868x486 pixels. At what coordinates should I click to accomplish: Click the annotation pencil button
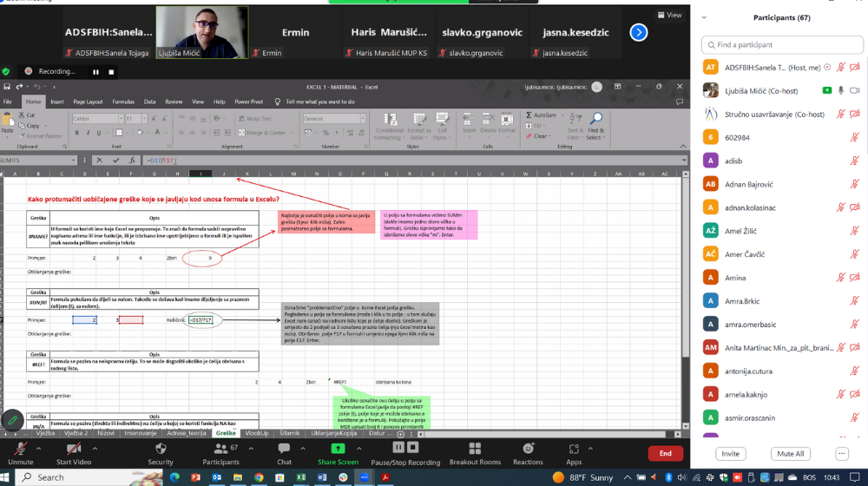tap(12, 420)
